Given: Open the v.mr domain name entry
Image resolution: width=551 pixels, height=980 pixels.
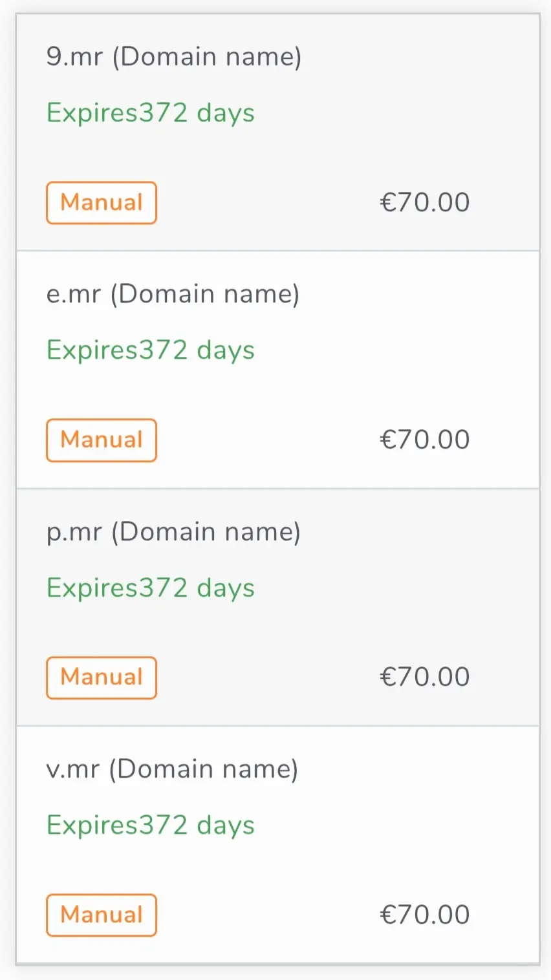Looking at the screenshot, I should click(x=172, y=769).
